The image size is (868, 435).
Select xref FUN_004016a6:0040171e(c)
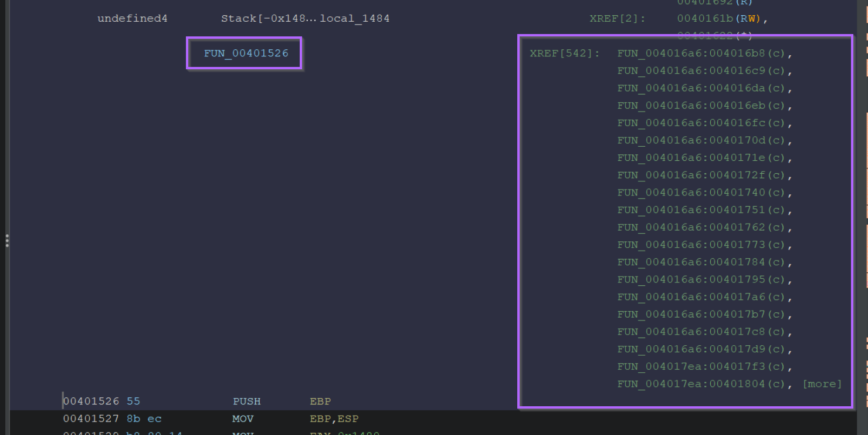click(x=703, y=158)
